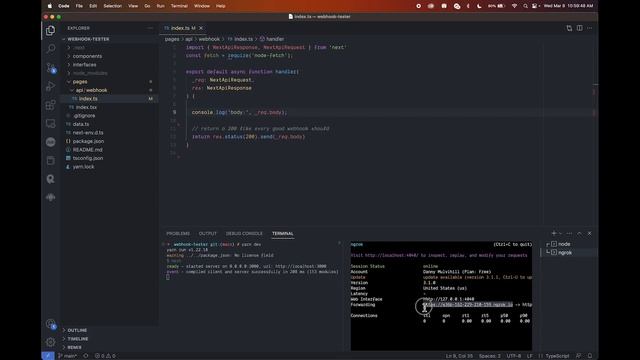Screen dimensions: 640x360
Task: Expand the TIMELINE section
Action: [78, 339]
